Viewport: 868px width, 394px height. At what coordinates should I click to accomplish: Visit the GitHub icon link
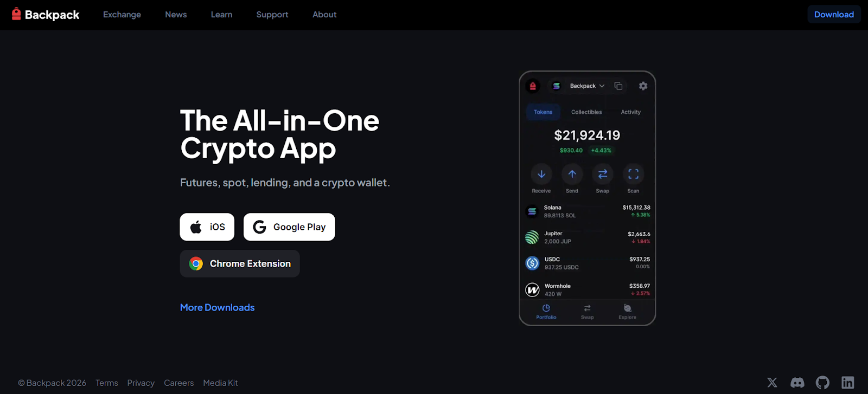(x=822, y=383)
